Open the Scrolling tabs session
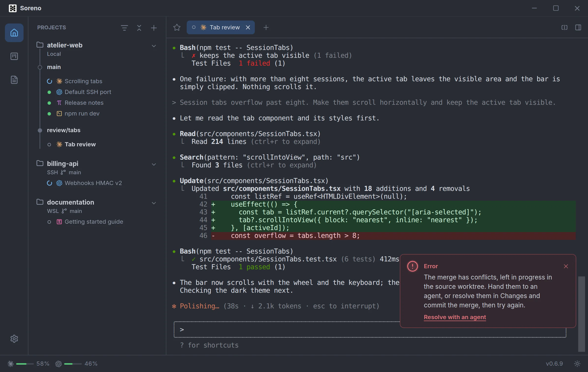Viewport: 588px width, 372px height. coord(83,81)
